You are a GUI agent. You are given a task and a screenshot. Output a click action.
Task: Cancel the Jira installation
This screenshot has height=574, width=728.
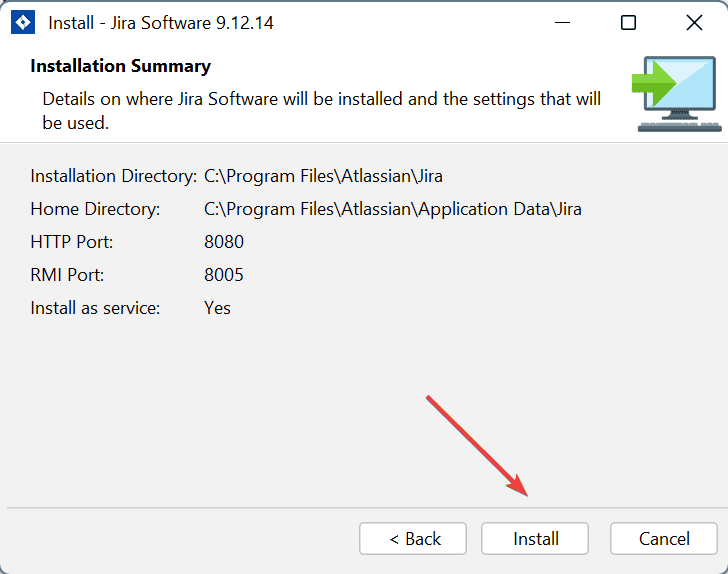click(x=664, y=539)
